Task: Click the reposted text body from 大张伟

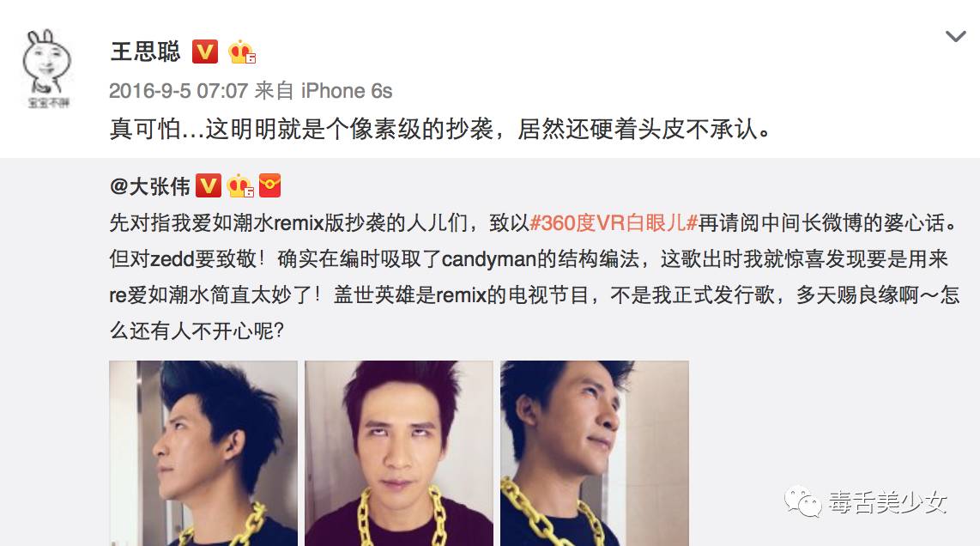Action: [x=535, y=276]
